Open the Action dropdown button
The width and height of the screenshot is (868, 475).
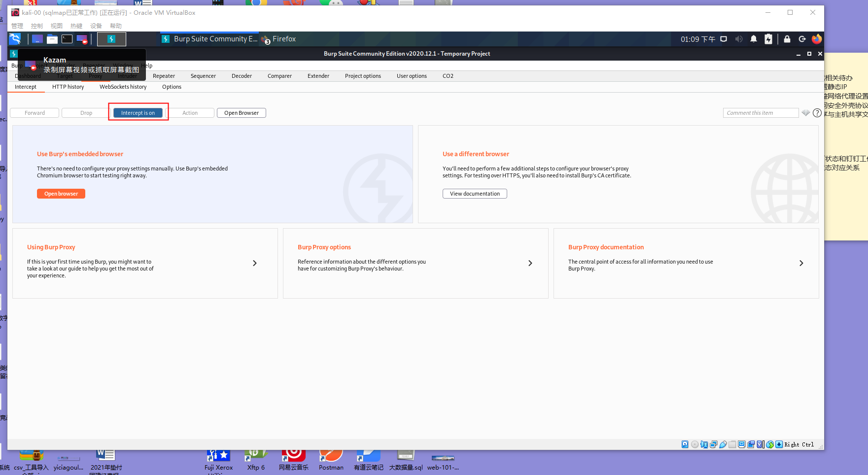tap(190, 113)
